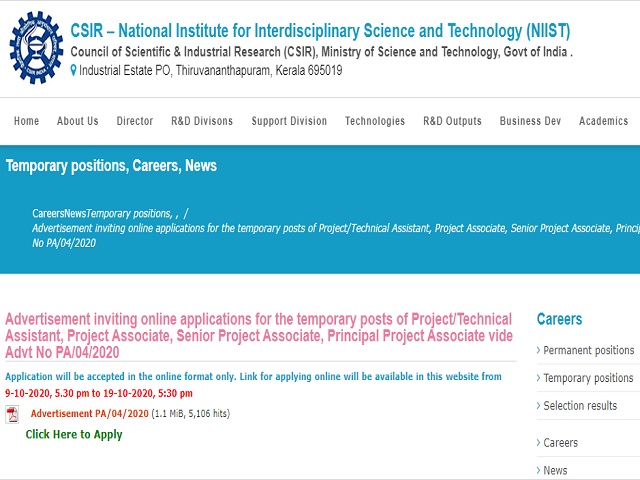Open Technologies menu item
The image size is (640, 480).
tap(375, 121)
